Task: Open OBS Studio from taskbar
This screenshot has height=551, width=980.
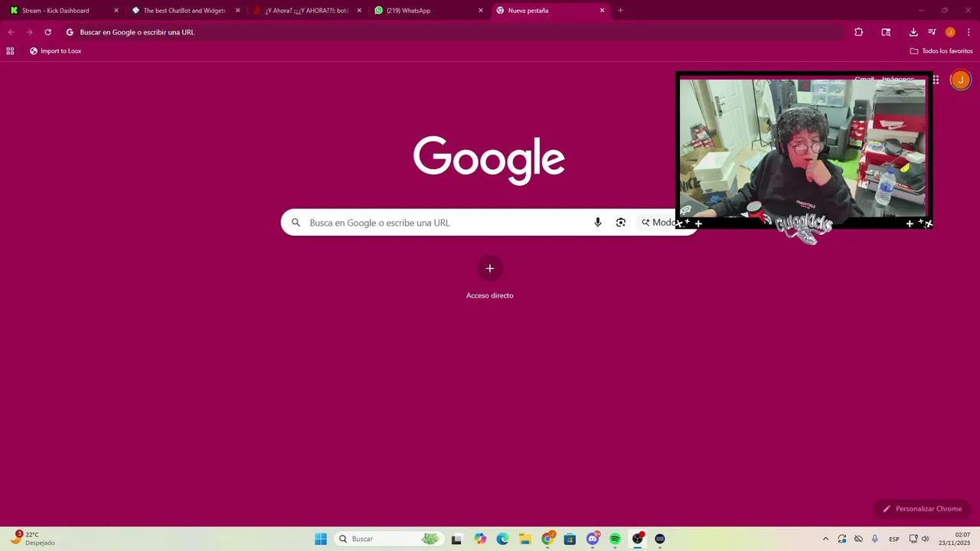Action: coord(638,539)
